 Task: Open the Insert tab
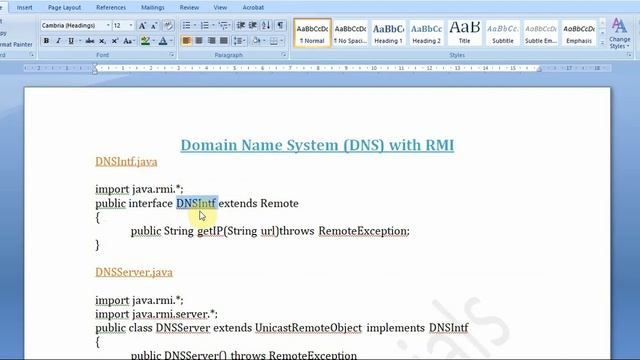pos(24,7)
